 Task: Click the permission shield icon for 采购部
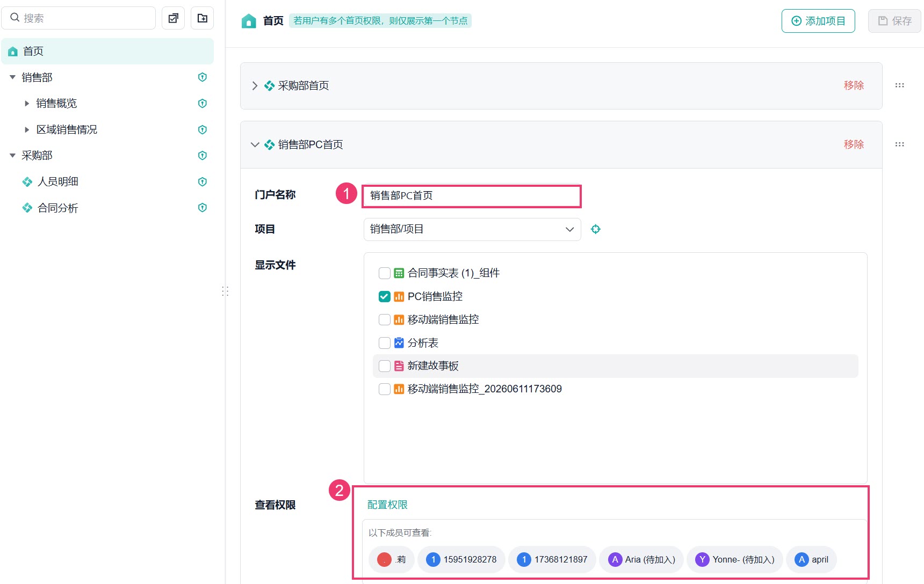tap(203, 156)
